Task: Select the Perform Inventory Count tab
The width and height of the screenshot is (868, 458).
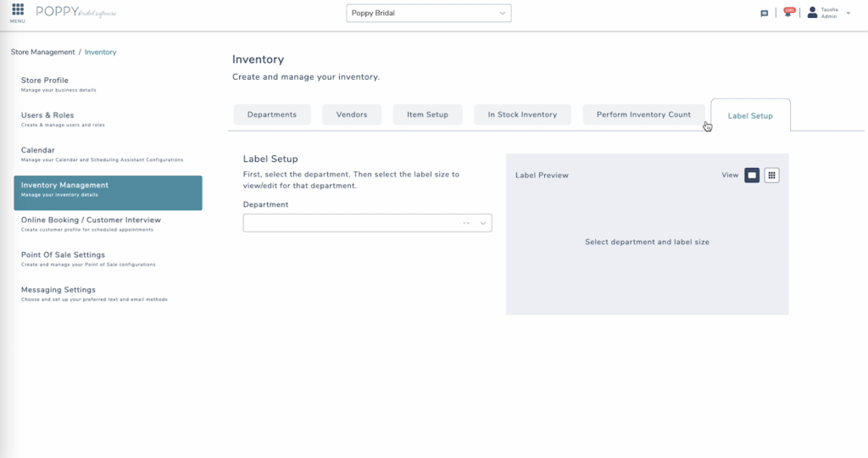Action: tap(643, 114)
